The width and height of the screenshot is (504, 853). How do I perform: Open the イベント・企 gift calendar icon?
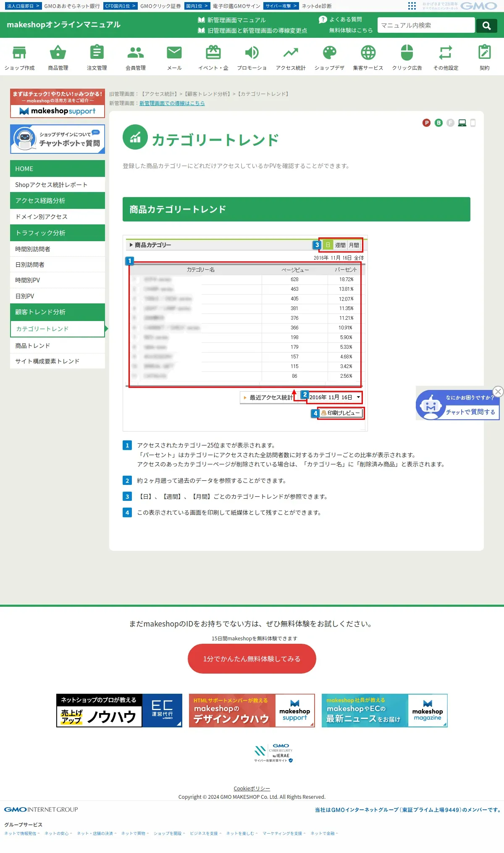(213, 53)
